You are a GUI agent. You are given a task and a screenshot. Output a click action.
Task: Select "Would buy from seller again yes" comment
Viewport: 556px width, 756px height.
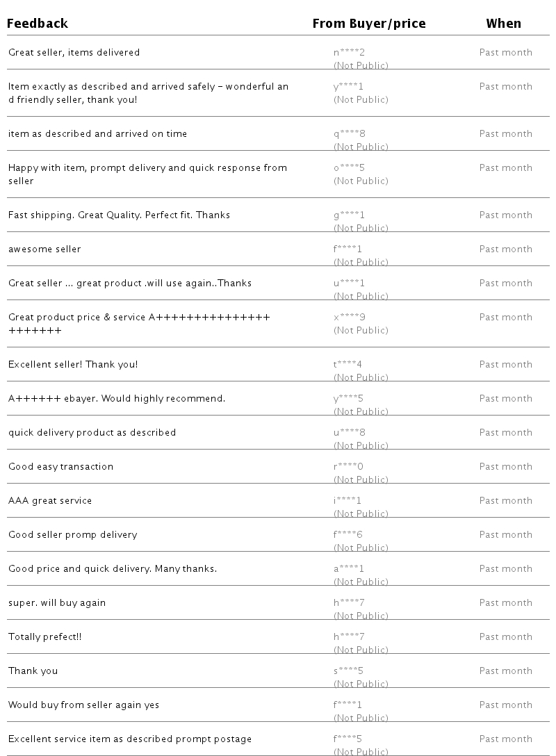click(x=83, y=705)
